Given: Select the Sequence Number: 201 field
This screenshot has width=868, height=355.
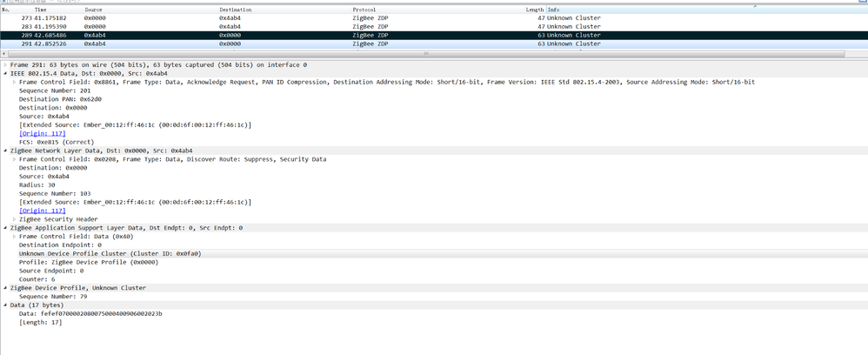Looking at the screenshot, I should 55,90.
